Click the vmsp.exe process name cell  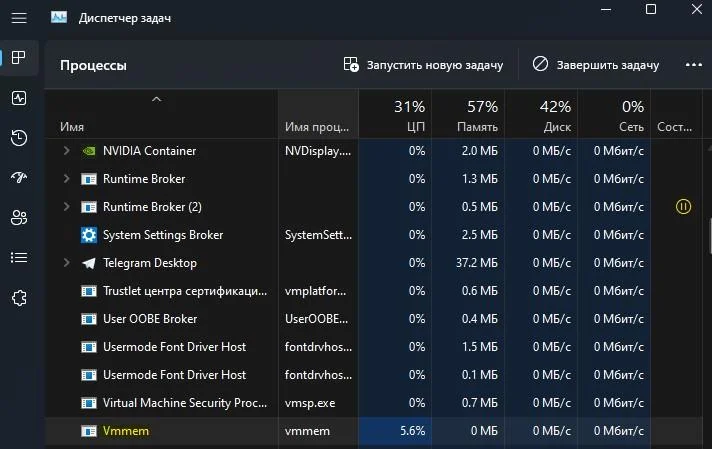point(310,403)
